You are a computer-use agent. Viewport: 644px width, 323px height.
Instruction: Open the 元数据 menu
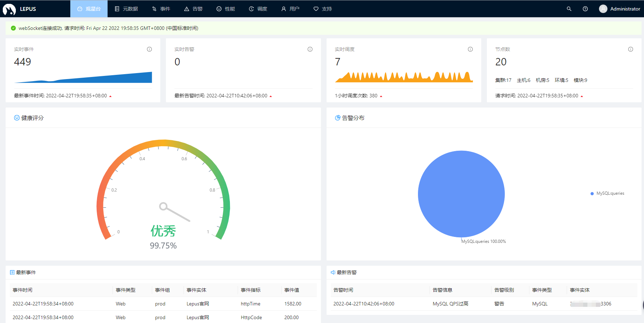[x=126, y=9]
